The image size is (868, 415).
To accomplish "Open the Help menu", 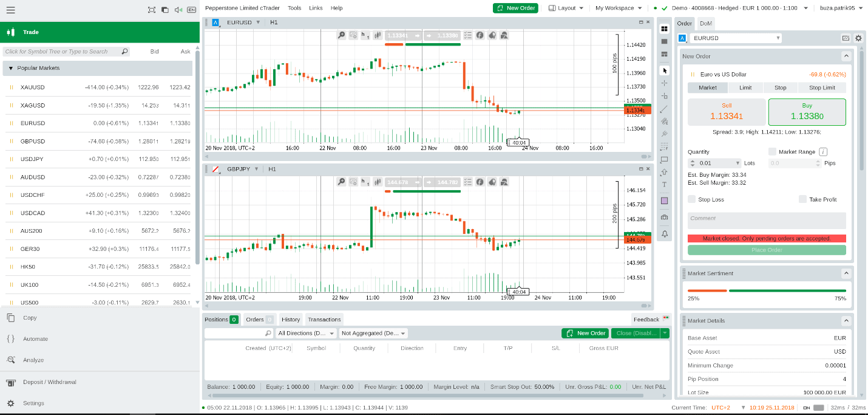I will coord(336,8).
